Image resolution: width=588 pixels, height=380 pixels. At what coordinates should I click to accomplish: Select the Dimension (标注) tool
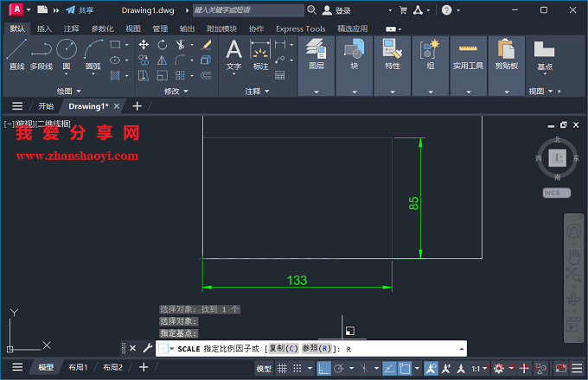pos(260,54)
